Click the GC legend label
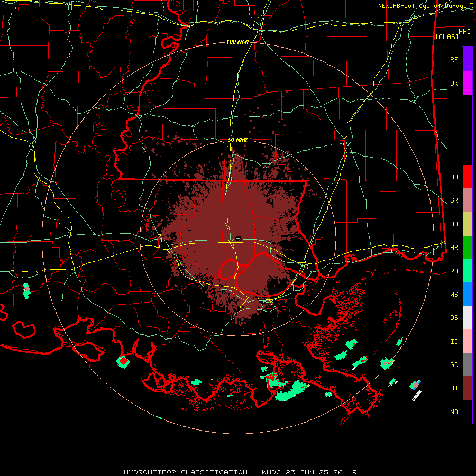The height and width of the screenshot is (476, 476). pos(454,365)
